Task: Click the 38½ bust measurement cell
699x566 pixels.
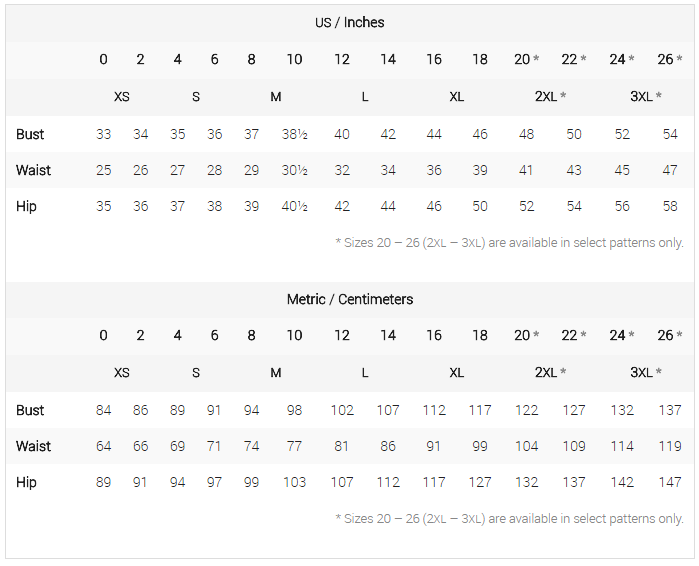Action: [294, 134]
